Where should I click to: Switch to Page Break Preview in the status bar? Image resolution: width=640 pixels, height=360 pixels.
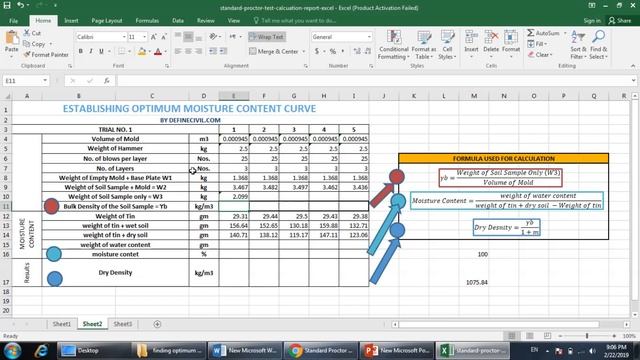tap(547, 336)
